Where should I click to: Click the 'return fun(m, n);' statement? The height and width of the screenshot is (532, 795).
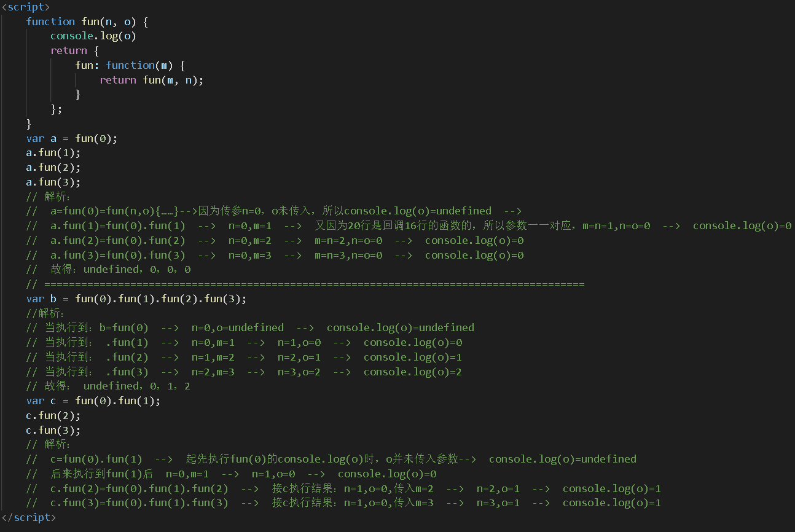click(151, 80)
